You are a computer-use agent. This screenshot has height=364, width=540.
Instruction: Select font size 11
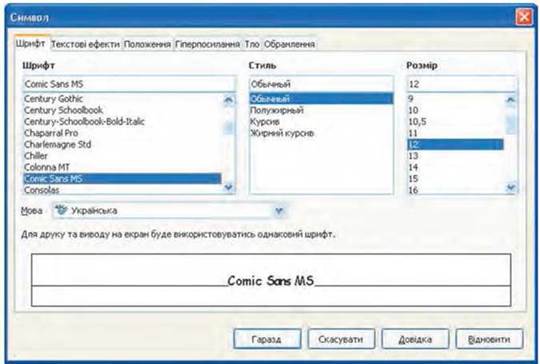456,133
